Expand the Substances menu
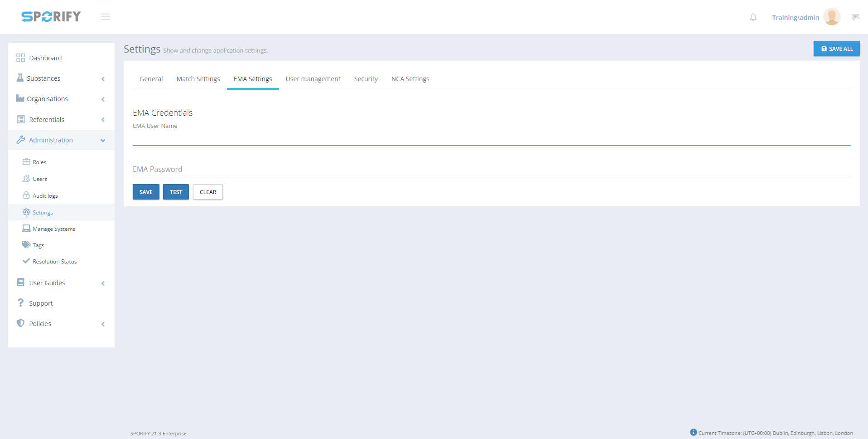Screen dimensions: 868x439 click(x=43, y=78)
